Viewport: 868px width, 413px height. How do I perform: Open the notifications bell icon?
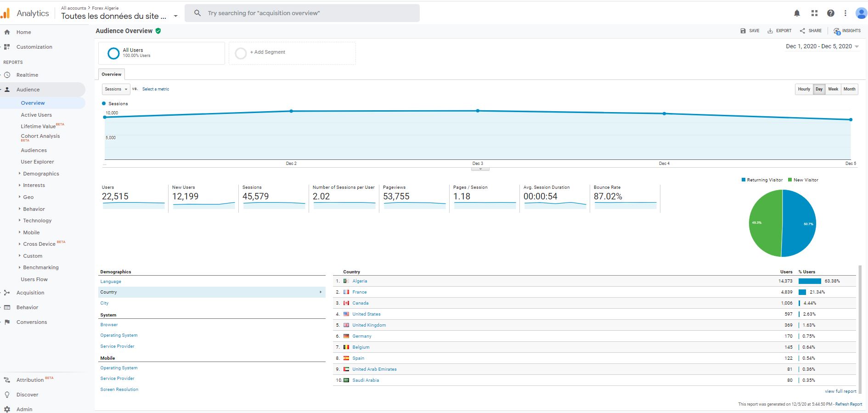[797, 13]
